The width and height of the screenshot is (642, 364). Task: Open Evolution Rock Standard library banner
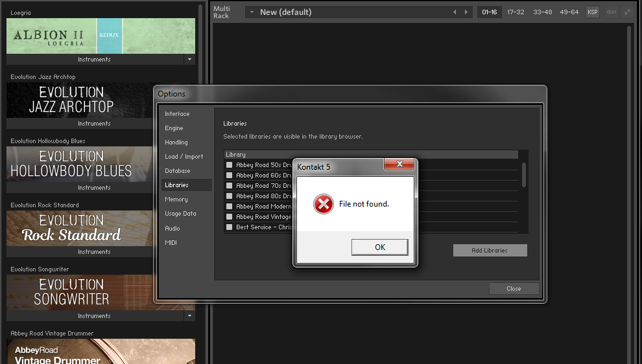(80, 229)
